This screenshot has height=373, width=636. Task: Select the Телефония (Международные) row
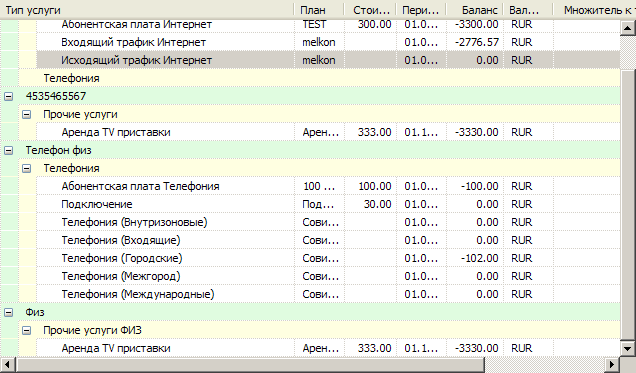pyautogui.click(x=328, y=294)
